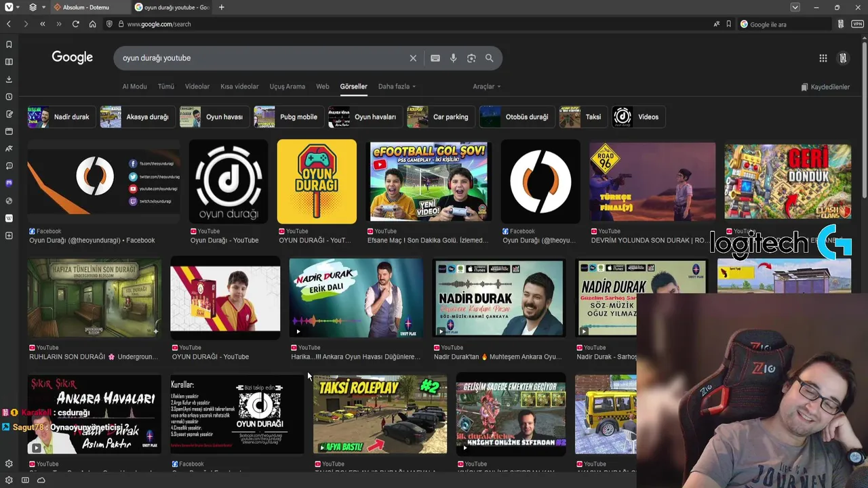
Task: Open the new tab plus button
Action: tap(221, 7)
